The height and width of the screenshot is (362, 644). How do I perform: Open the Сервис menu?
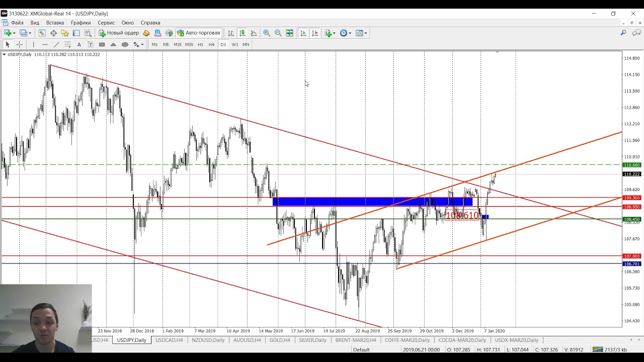(106, 23)
